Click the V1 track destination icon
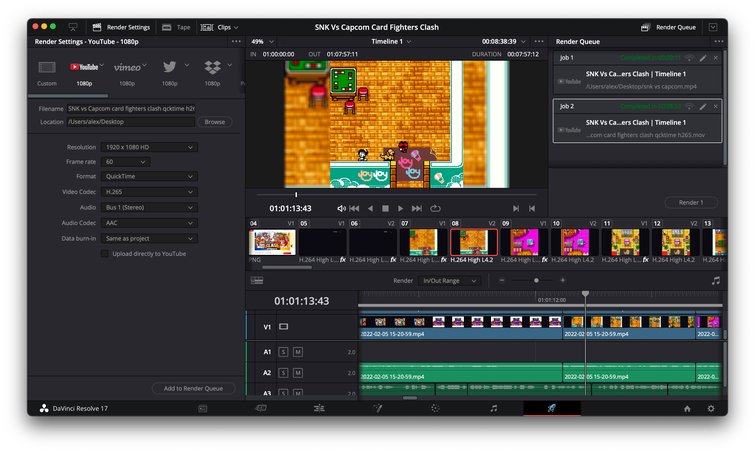 [284, 327]
